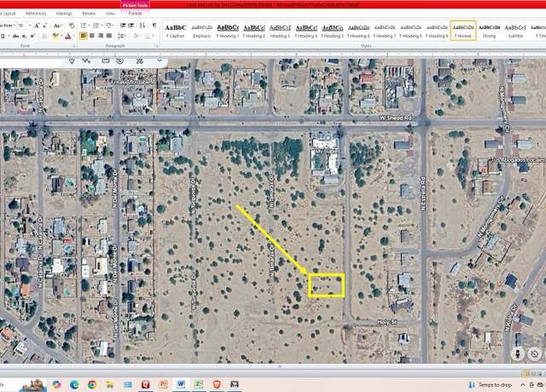Image resolution: width=546 pixels, height=392 pixels.
Task: Expand the numbering library arrow
Action: pos(101,26)
